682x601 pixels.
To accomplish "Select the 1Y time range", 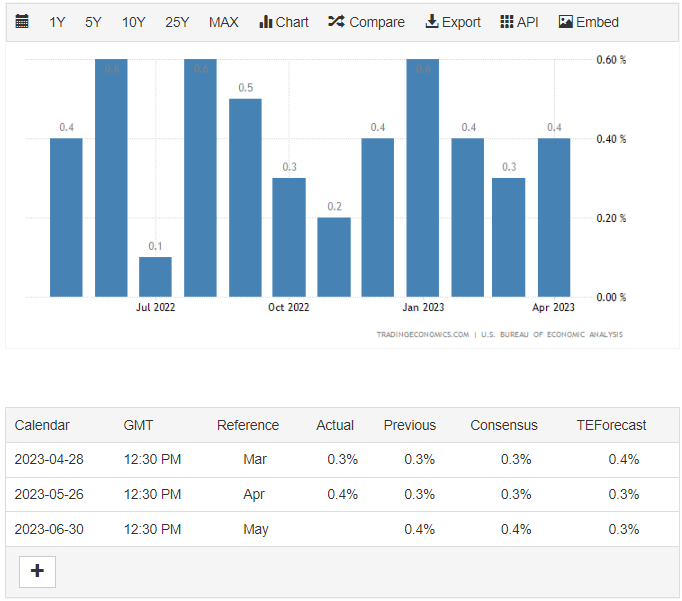I will click(58, 22).
